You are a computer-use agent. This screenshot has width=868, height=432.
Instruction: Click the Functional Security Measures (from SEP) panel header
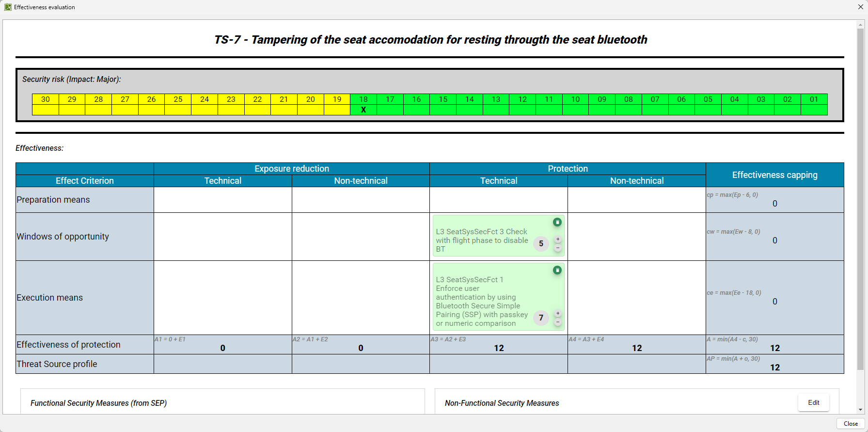point(98,403)
